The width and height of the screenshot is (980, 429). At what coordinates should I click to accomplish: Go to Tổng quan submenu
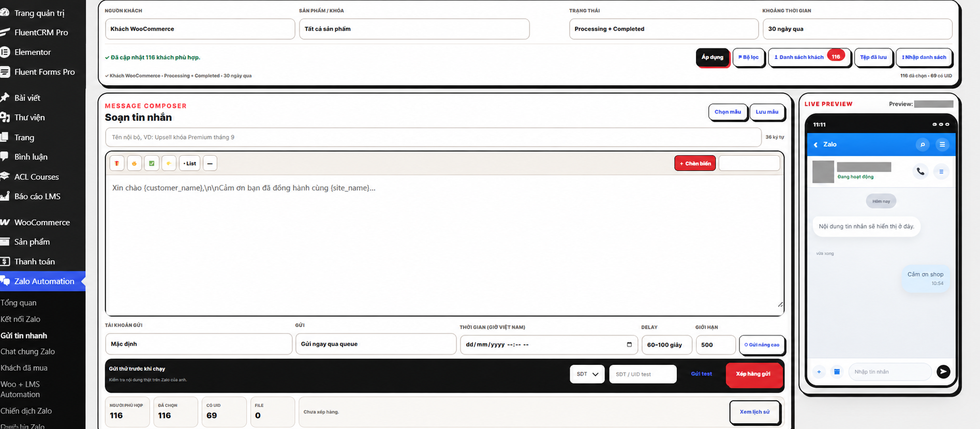pos(19,303)
